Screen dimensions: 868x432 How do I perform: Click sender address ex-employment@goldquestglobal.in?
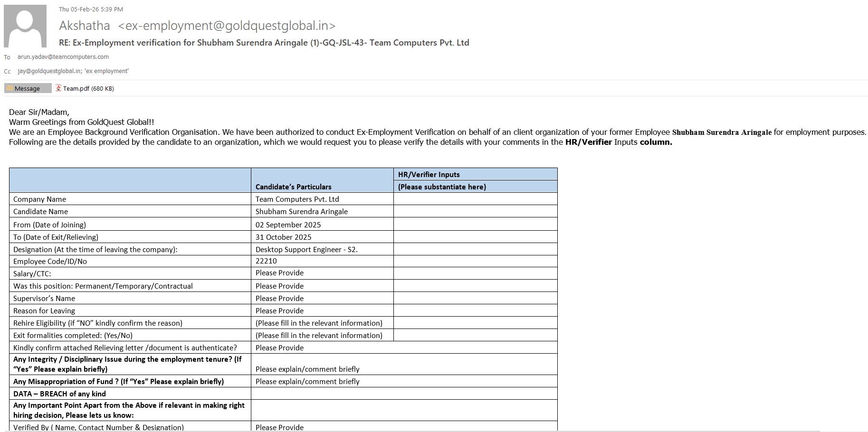coord(227,26)
